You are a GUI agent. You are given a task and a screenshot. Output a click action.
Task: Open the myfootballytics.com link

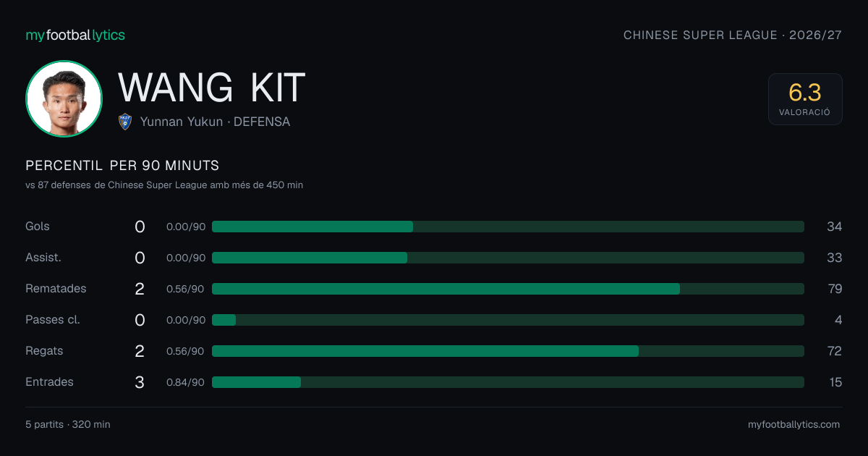pyautogui.click(x=793, y=424)
